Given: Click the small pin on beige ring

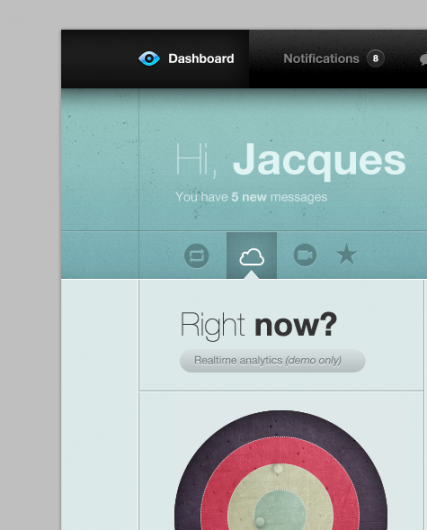Looking at the screenshot, I should tap(278, 468).
